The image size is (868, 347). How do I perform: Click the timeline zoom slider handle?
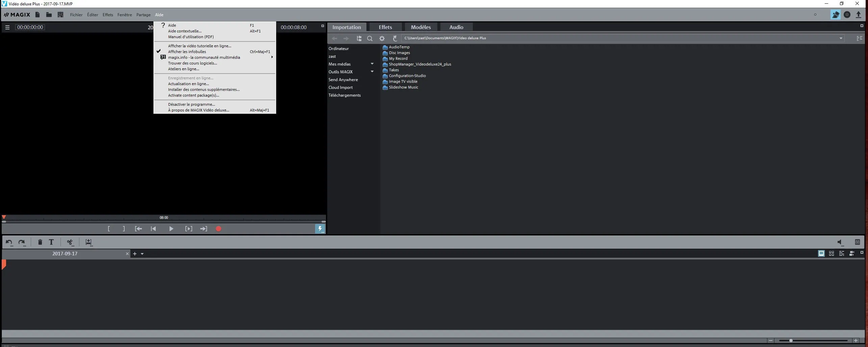[791, 341]
